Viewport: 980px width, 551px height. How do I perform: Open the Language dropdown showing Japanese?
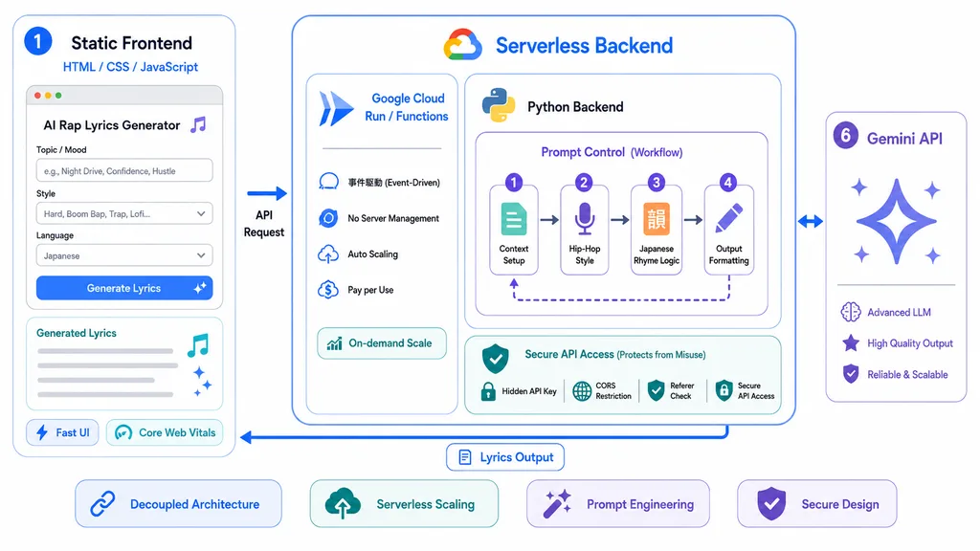[124, 255]
